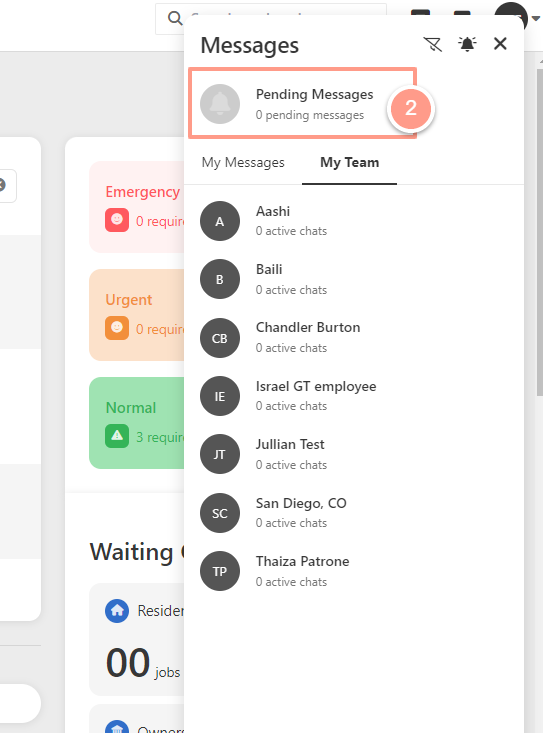The width and height of the screenshot is (543, 733).
Task: Select the My Team tab
Action: pyautogui.click(x=350, y=162)
